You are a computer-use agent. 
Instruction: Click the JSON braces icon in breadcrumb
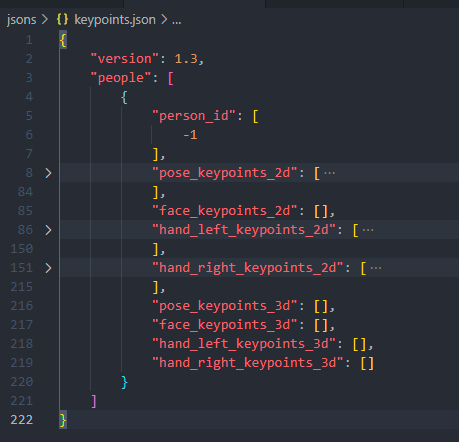click(62, 20)
